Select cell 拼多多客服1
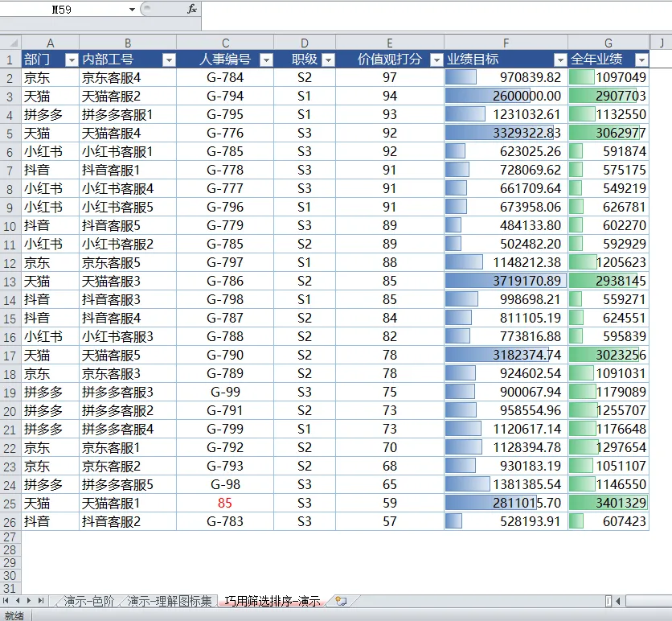This screenshot has height=621, width=672. pos(128,114)
